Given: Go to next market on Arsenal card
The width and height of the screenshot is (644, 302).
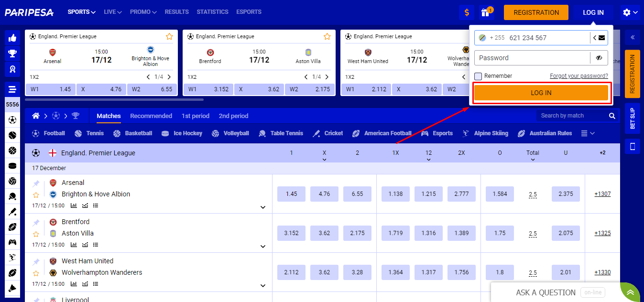Looking at the screenshot, I should click(169, 77).
